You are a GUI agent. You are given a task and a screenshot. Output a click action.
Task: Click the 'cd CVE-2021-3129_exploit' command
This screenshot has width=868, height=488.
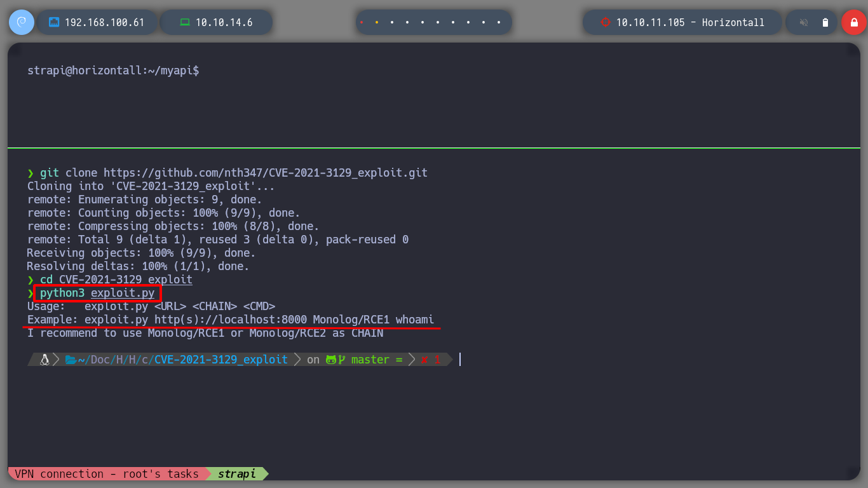pyautogui.click(x=116, y=280)
